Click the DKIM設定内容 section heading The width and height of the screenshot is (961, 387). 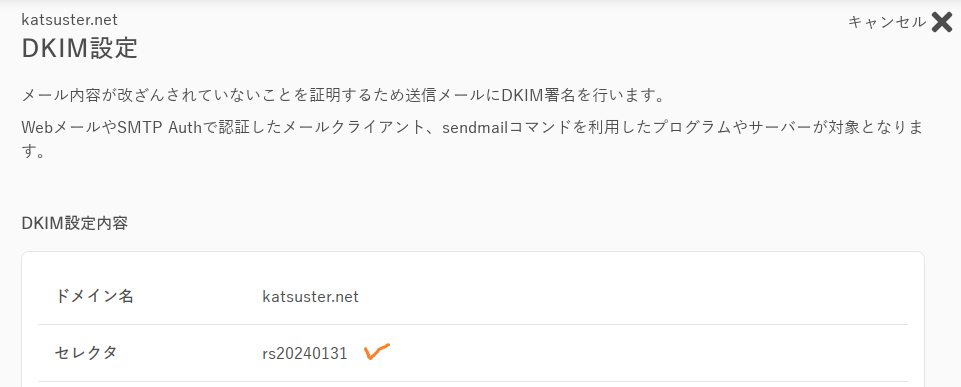75,223
